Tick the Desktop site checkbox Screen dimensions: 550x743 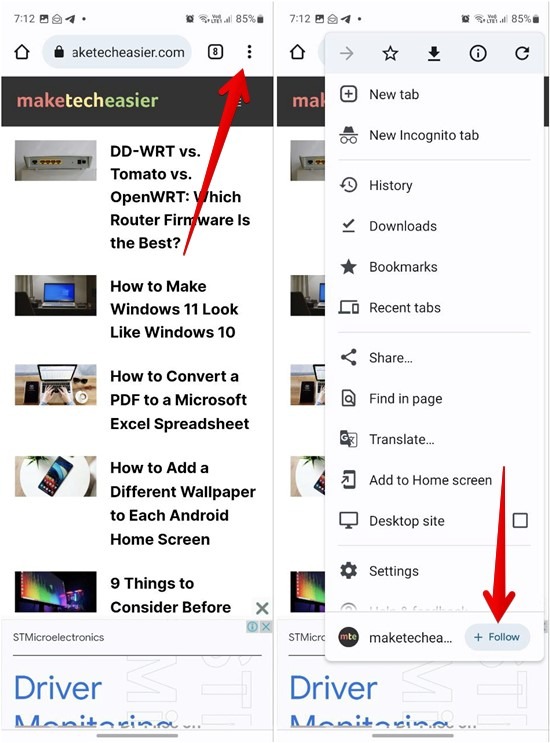pyautogui.click(x=520, y=520)
